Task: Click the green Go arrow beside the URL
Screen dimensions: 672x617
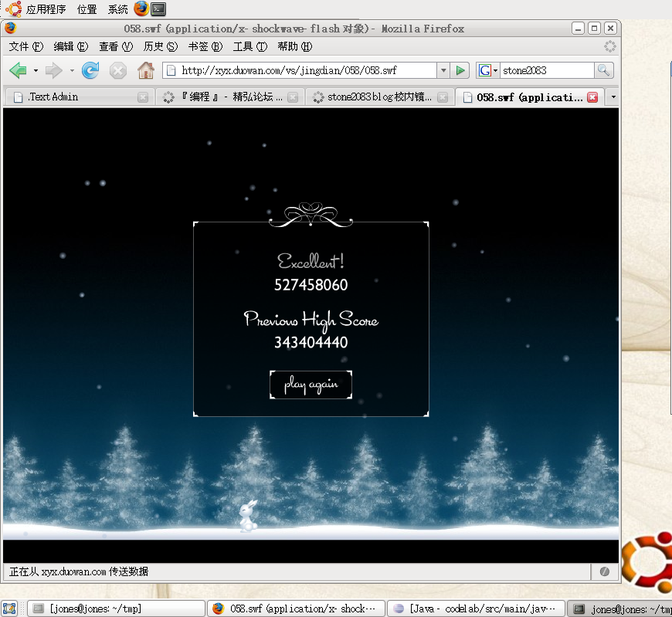Action: [460, 71]
